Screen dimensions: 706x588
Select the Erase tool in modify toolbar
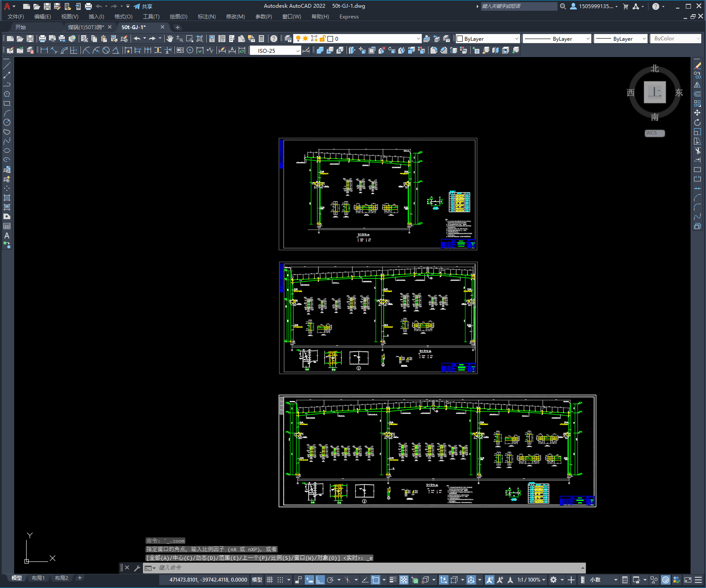pyautogui.click(x=697, y=66)
